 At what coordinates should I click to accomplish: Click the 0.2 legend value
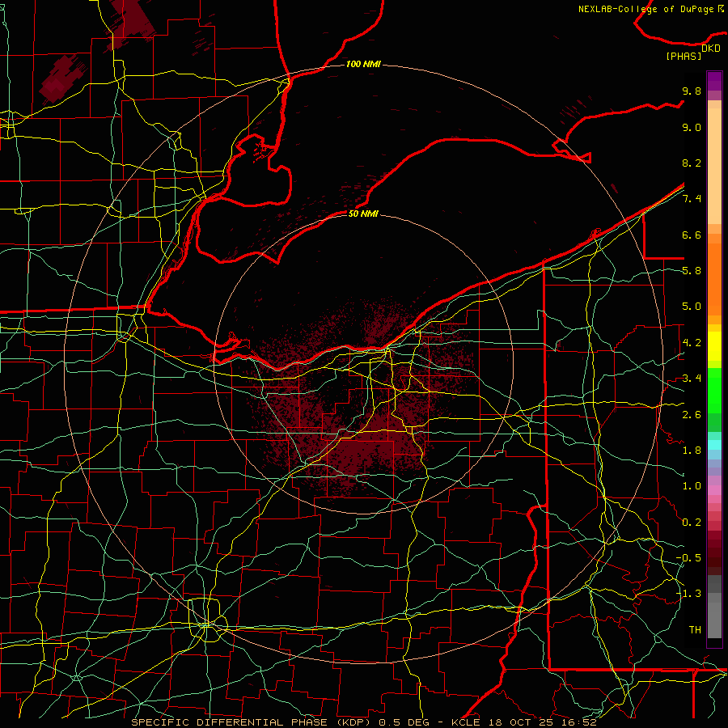pyautogui.click(x=692, y=523)
